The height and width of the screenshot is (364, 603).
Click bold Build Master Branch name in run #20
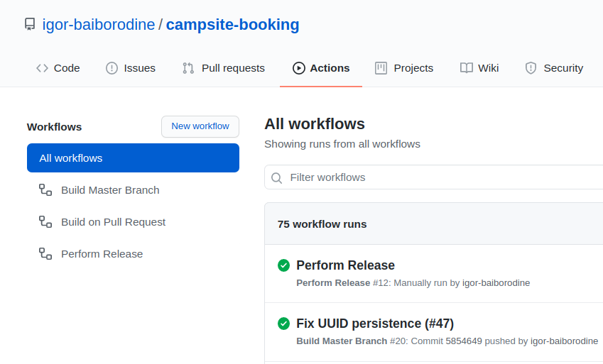click(x=342, y=341)
